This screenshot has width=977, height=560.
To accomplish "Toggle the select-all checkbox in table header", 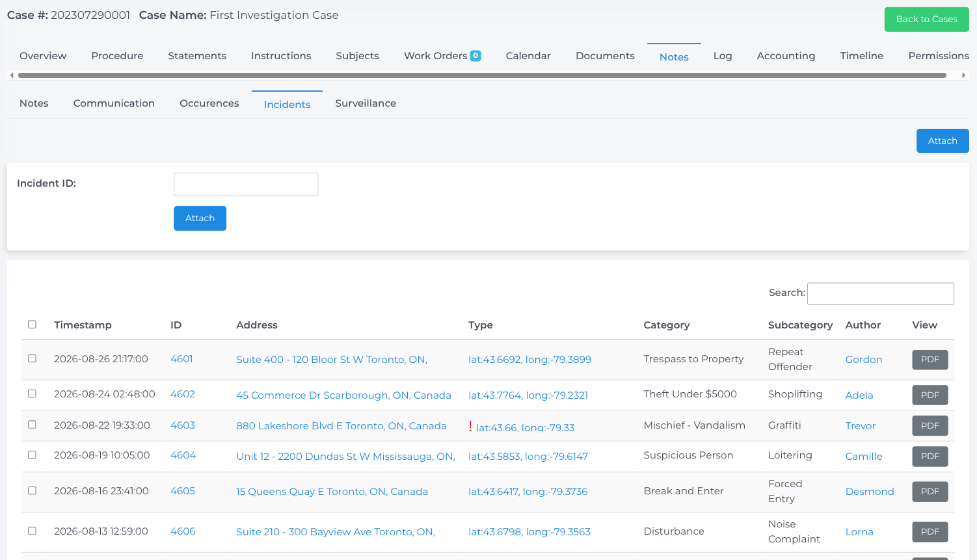I will pyautogui.click(x=32, y=325).
